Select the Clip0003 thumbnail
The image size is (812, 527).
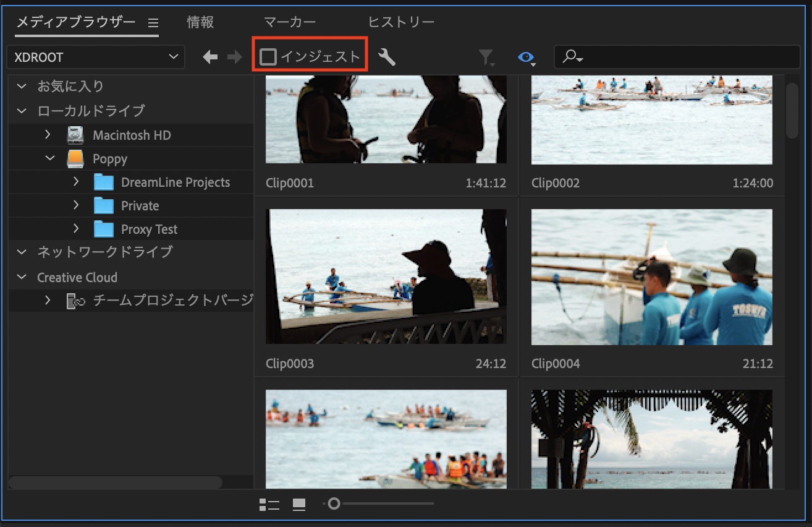pyautogui.click(x=386, y=276)
